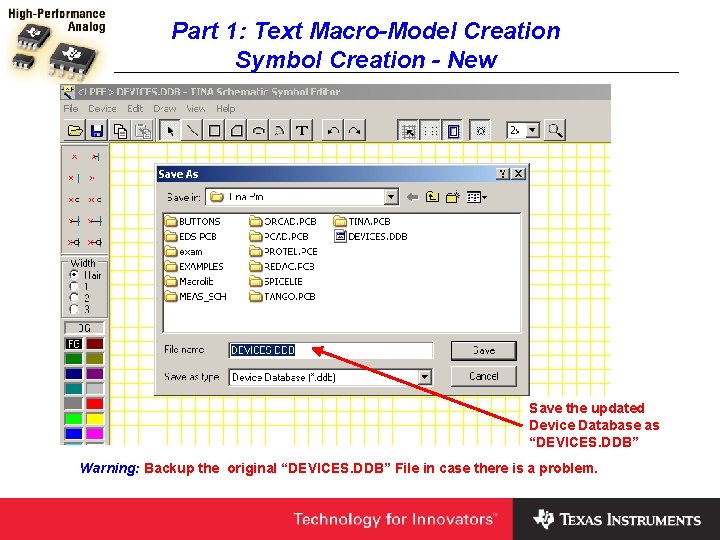This screenshot has height=540, width=720.
Task: Select the BUTTONS folder
Action: pyautogui.click(x=193, y=221)
